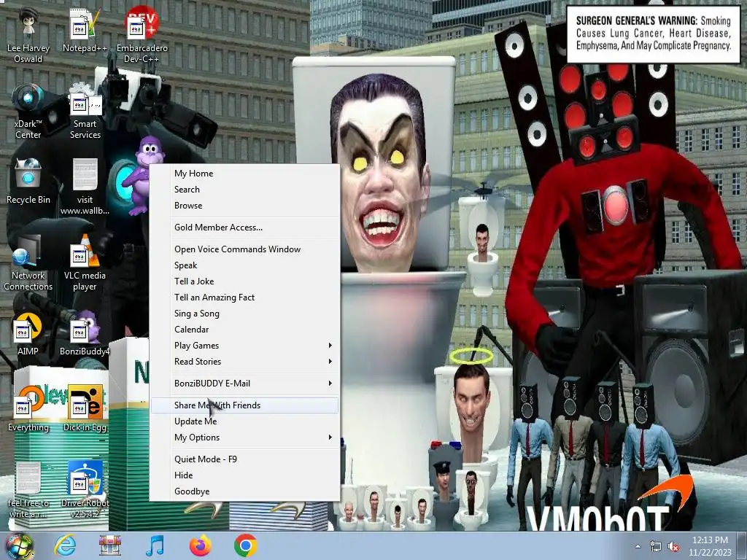The height and width of the screenshot is (560, 747).
Task: Select the Smart Services desktop icon
Action: pos(85,111)
